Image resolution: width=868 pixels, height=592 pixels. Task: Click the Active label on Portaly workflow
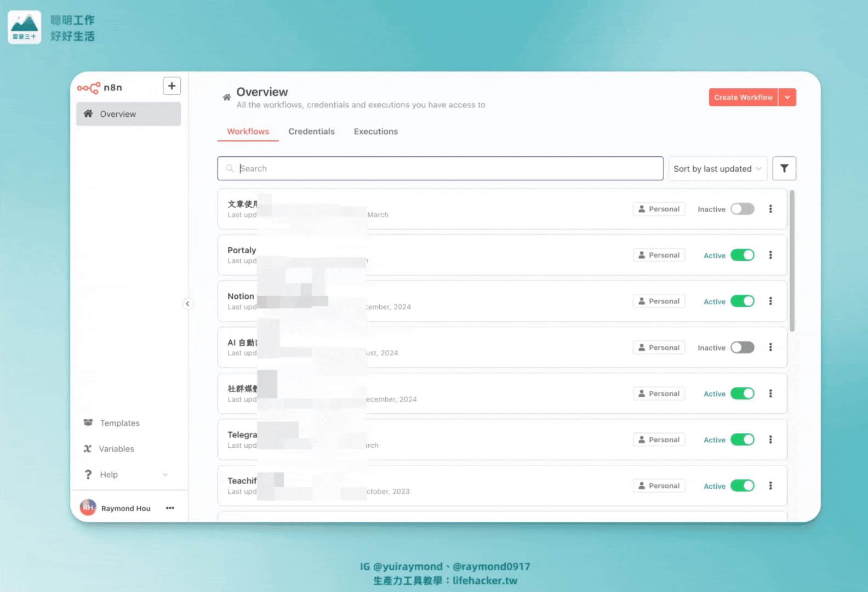point(715,255)
